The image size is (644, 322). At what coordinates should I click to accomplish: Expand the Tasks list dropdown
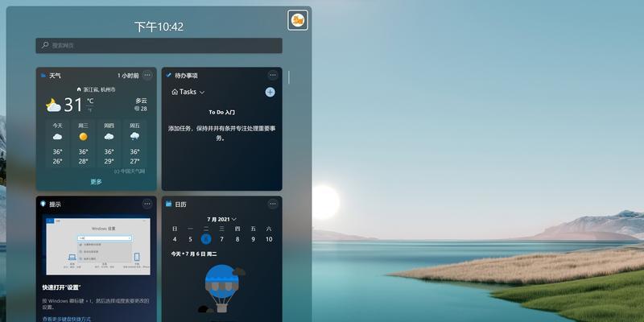(188, 92)
